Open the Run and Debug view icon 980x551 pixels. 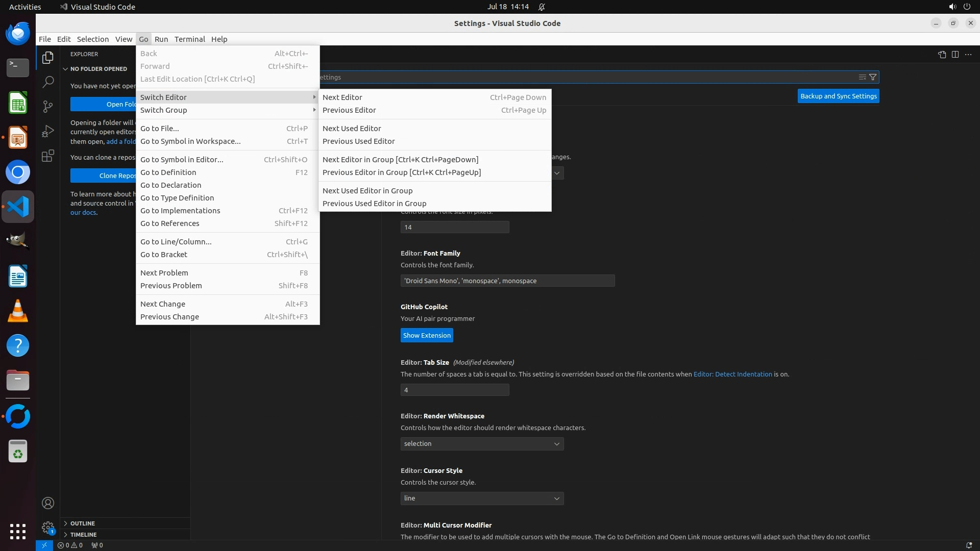click(x=47, y=131)
